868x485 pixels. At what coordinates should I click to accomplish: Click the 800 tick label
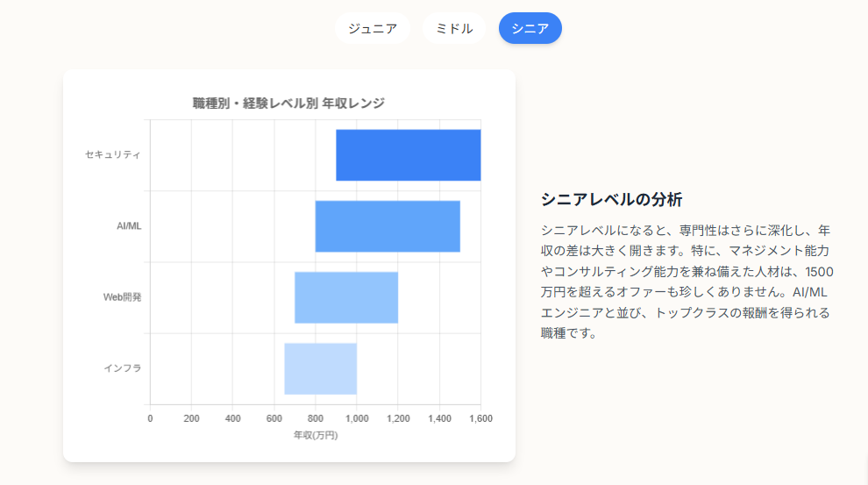point(316,418)
